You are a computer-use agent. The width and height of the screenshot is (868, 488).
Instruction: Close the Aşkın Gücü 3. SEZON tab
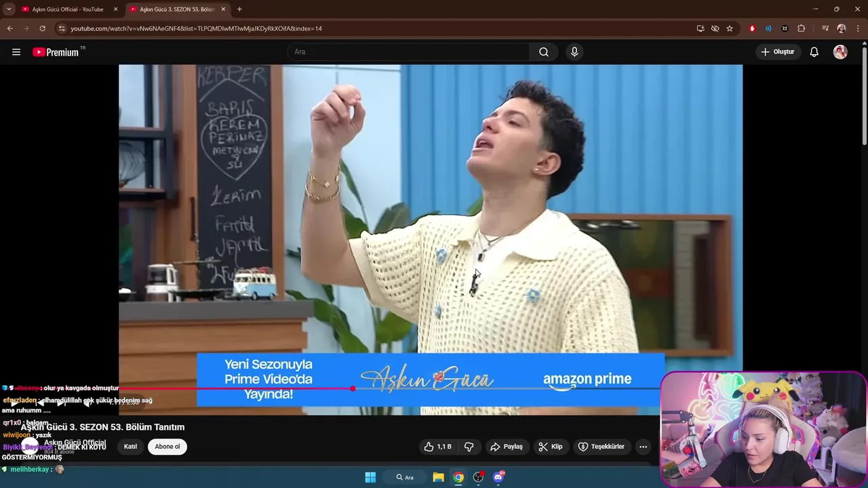(x=223, y=9)
